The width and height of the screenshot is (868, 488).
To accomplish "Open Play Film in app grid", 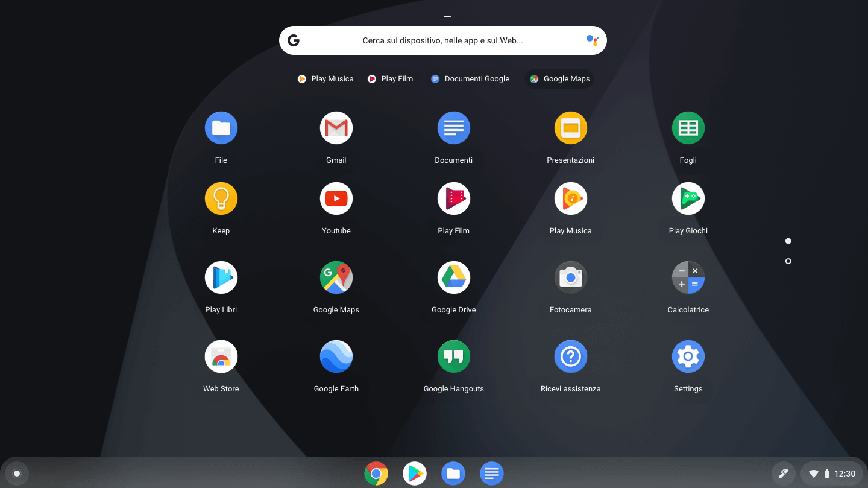I will 454,198.
